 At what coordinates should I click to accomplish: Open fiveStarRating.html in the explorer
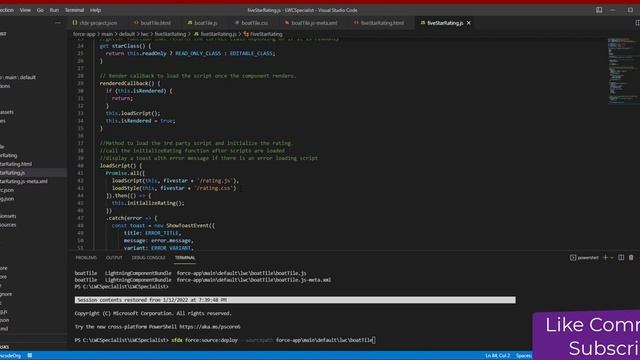tap(16, 164)
